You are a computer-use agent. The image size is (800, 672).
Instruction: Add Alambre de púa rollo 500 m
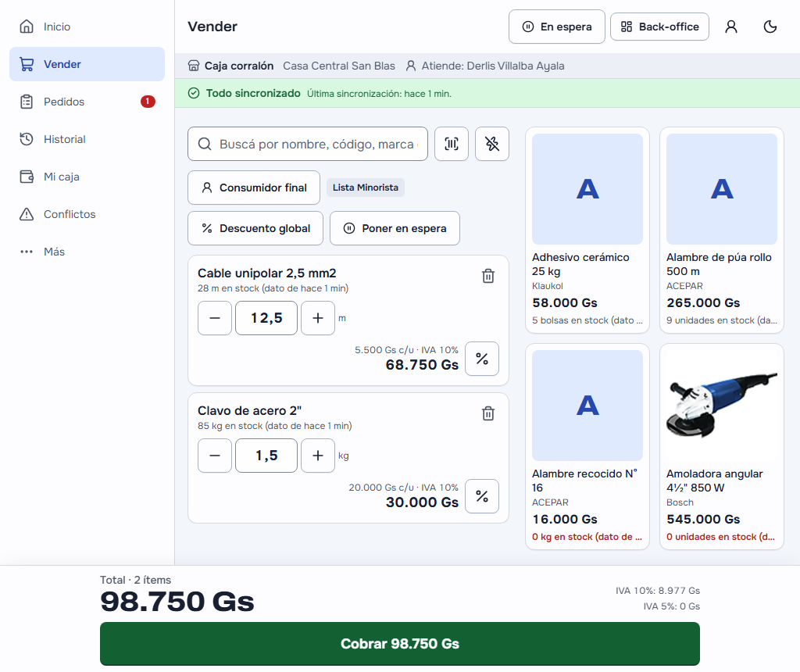[721, 231]
